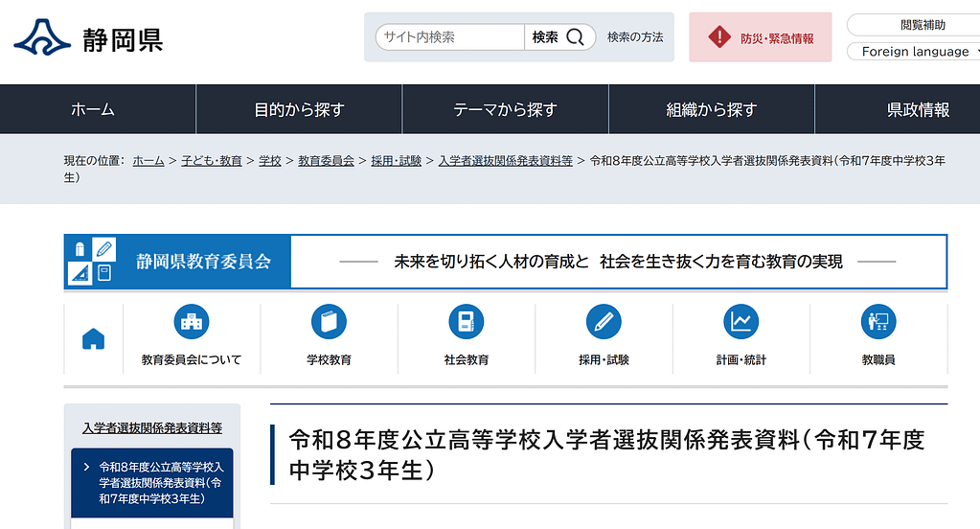Screen dimensions: 980x529
Task: Open the education board home icon
Action: pos(93,338)
